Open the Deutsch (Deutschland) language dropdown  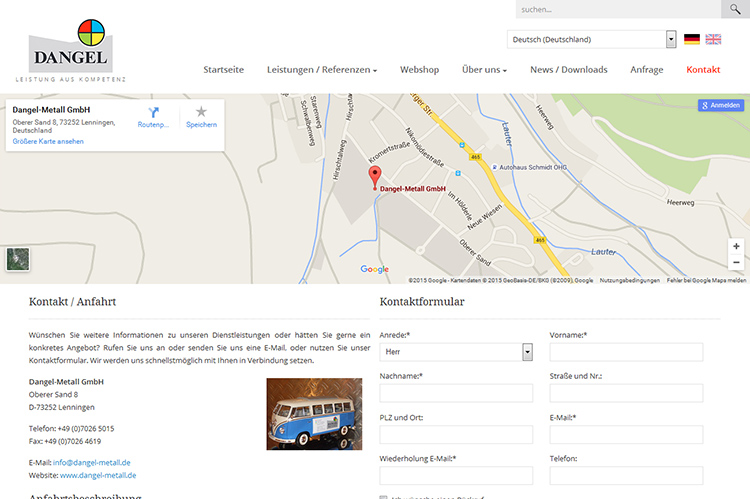point(592,39)
